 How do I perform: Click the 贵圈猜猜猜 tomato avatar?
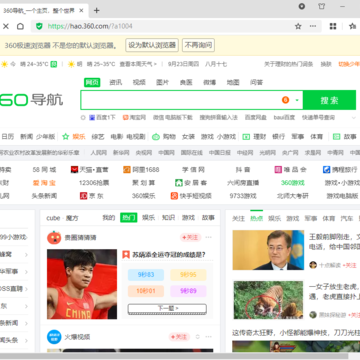tap(54, 237)
